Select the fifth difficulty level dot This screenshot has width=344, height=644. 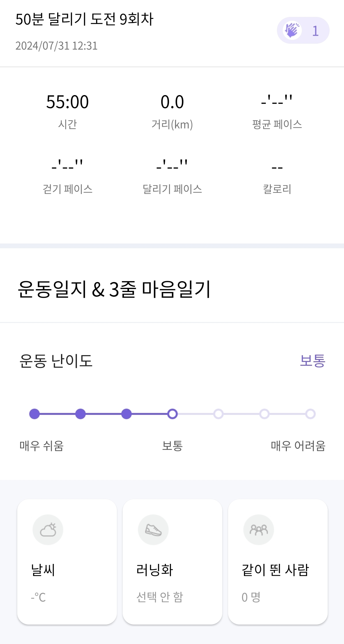(x=218, y=414)
